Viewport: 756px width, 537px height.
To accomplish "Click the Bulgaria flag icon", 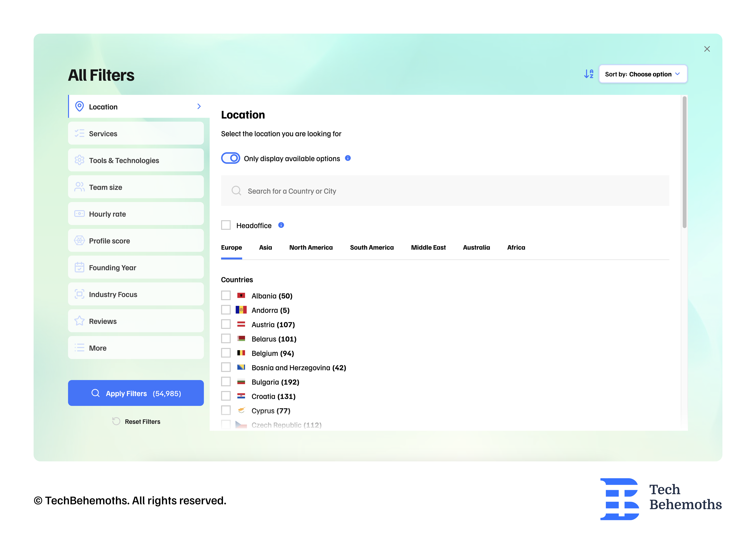I will 241,382.
